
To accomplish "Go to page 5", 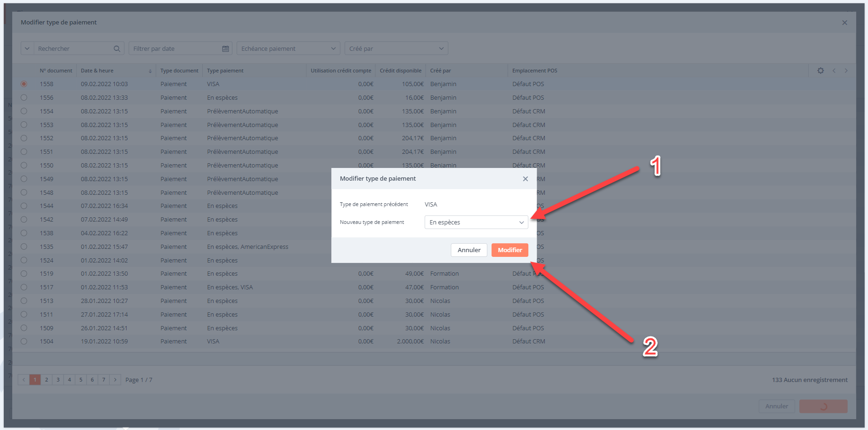I will click(81, 380).
